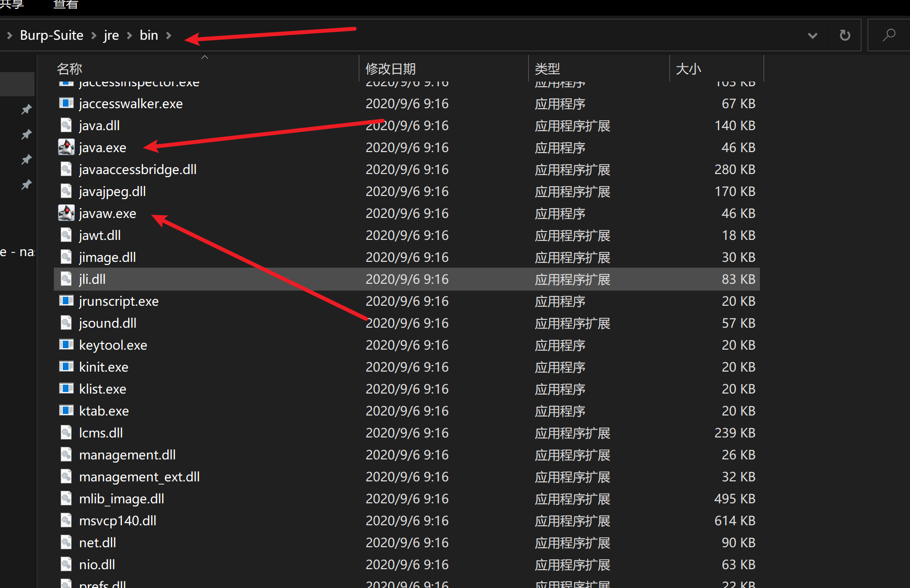This screenshot has width=910, height=588.
Task: Open the 查看 ribbon tab
Action: click(x=65, y=4)
